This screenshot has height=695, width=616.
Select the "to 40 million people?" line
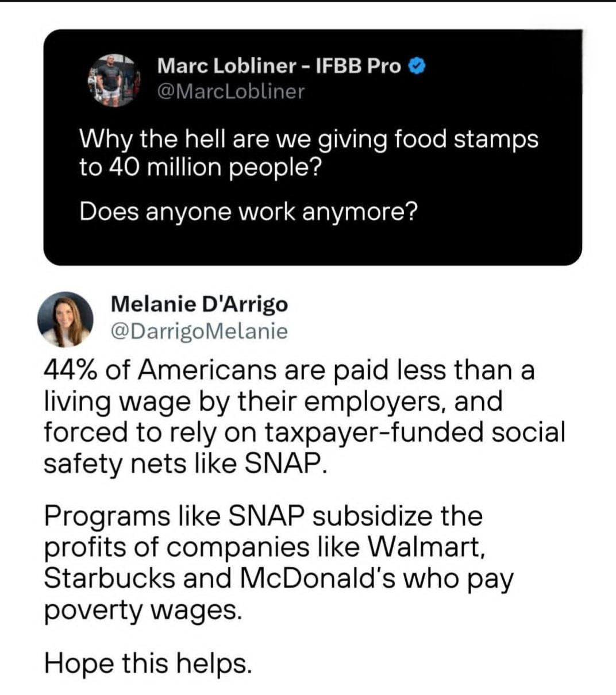point(200,167)
